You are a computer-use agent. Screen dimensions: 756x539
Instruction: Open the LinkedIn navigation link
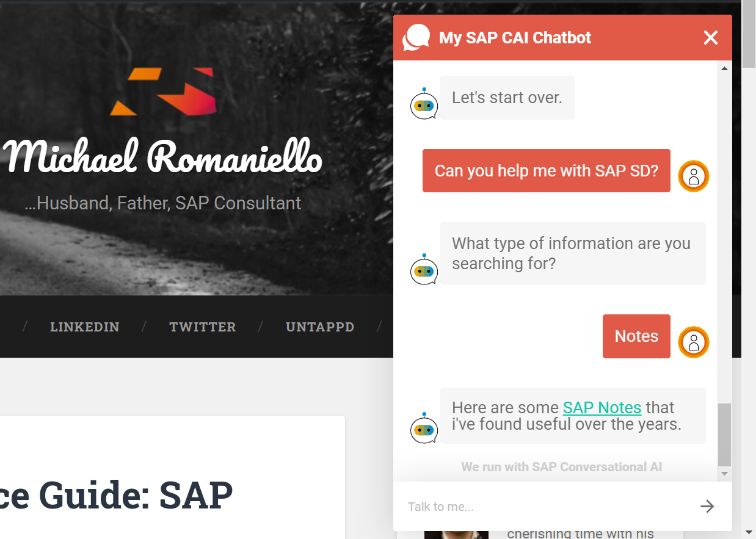click(x=84, y=327)
